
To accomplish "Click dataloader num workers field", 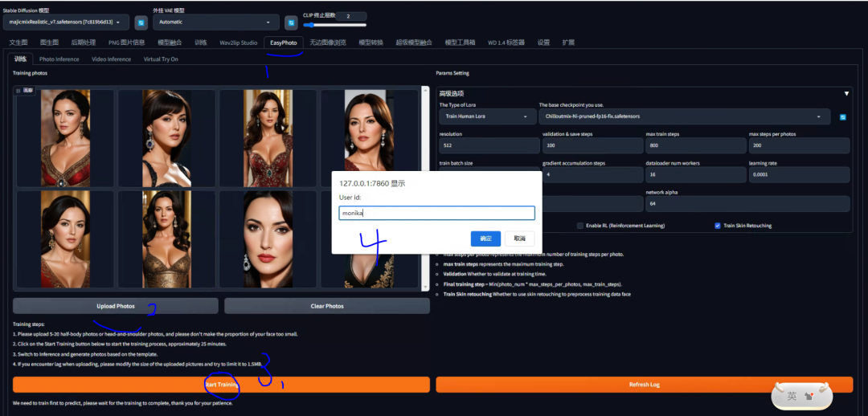I will (695, 174).
